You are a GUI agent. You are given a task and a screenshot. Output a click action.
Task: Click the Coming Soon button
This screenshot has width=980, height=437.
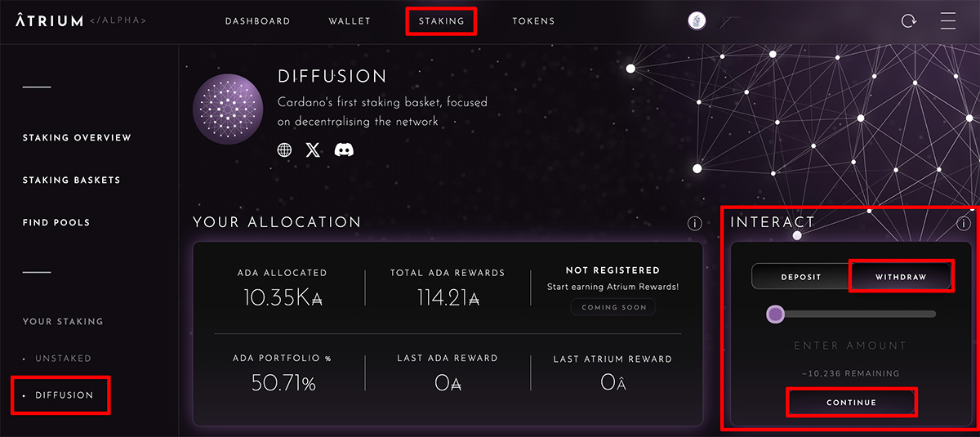pos(612,308)
